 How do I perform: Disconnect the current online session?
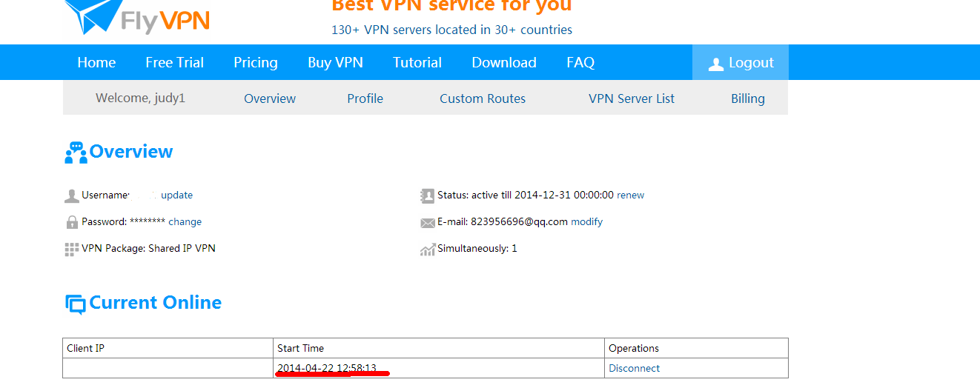click(634, 368)
